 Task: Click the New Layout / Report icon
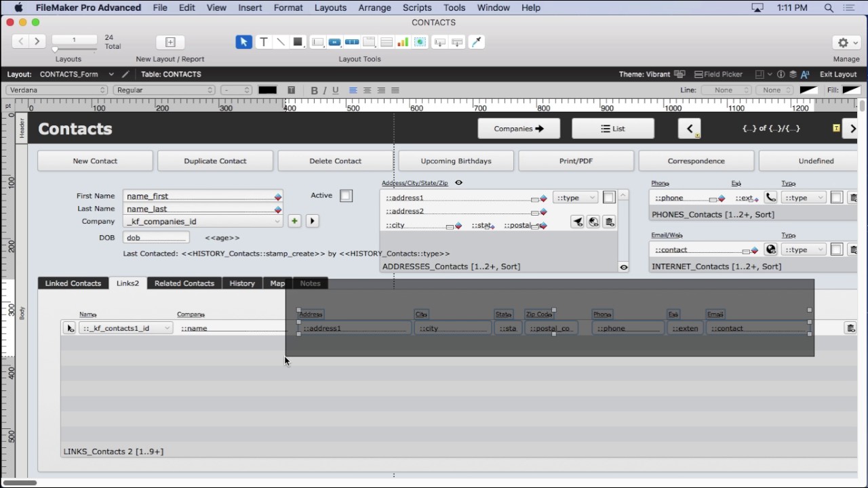click(x=170, y=42)
